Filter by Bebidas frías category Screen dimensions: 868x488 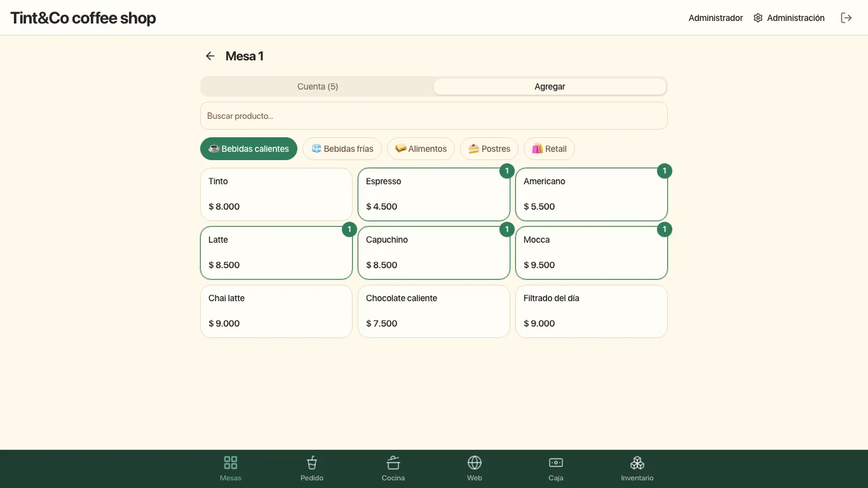point(342,149)
